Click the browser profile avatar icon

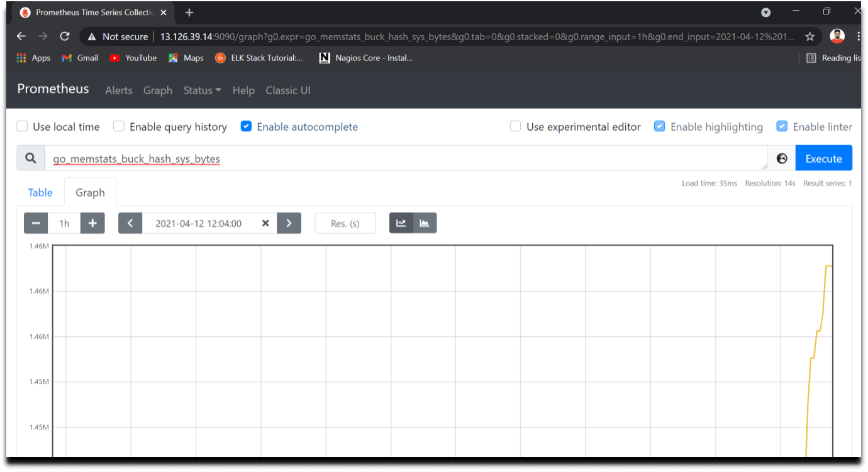[837, 36]
